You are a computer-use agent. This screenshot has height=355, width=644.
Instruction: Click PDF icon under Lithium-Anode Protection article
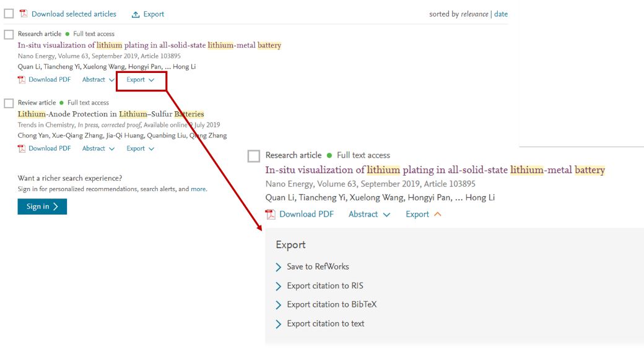tap(22, 148)
